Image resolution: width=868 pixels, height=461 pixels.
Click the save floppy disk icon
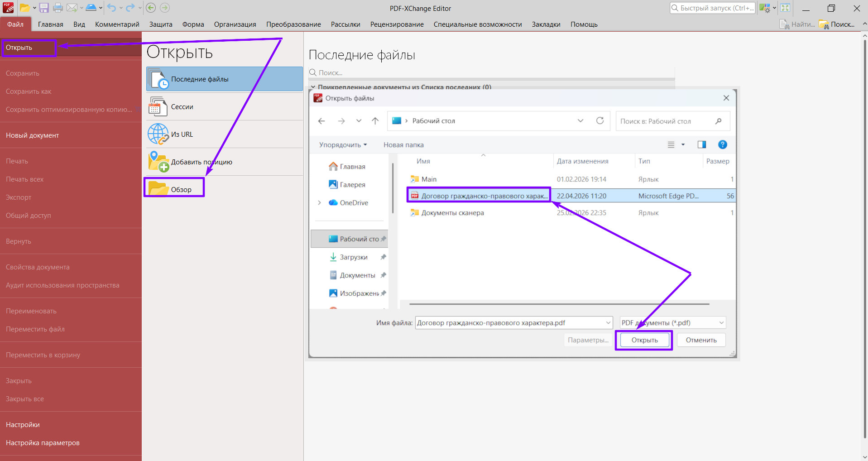[x=44, y=8]
